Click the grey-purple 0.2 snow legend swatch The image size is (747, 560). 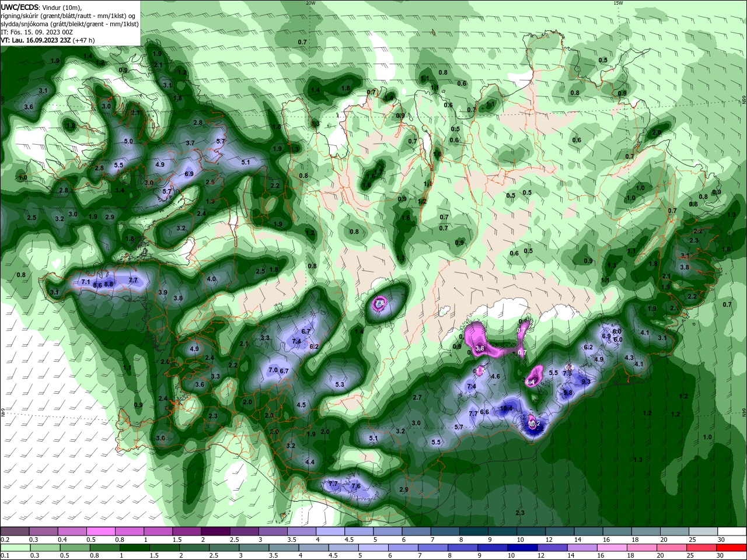point(15,531)
